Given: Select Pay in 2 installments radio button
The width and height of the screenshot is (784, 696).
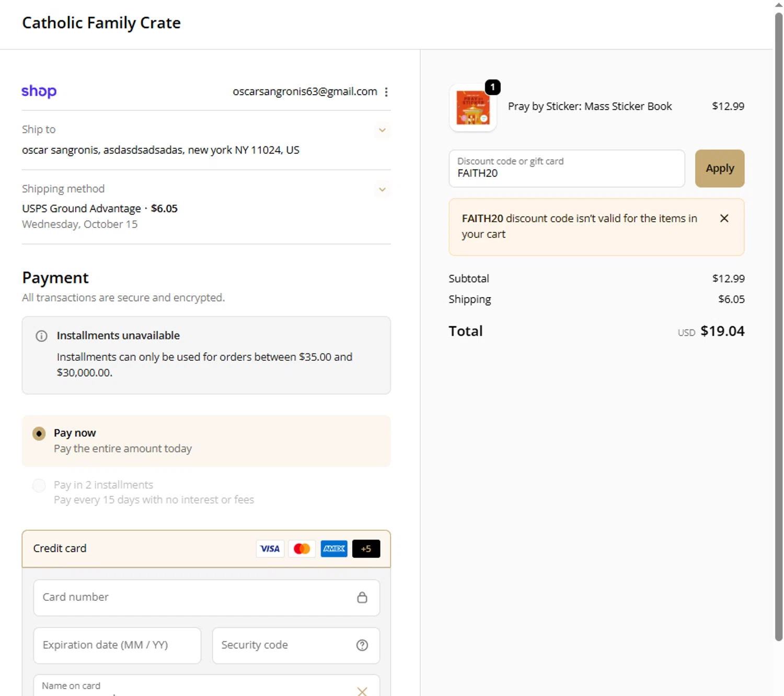Looking at the screenshot, I should coord(39,485).
